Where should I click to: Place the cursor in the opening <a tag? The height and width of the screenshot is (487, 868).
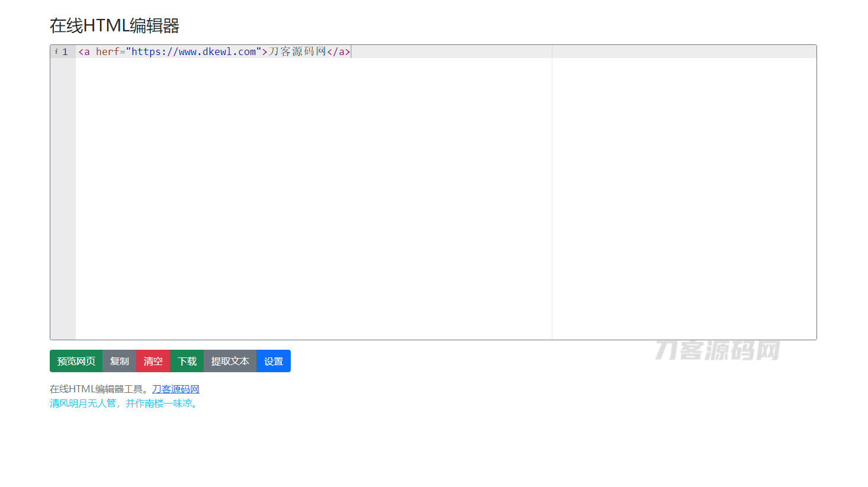tap(85, 52)
